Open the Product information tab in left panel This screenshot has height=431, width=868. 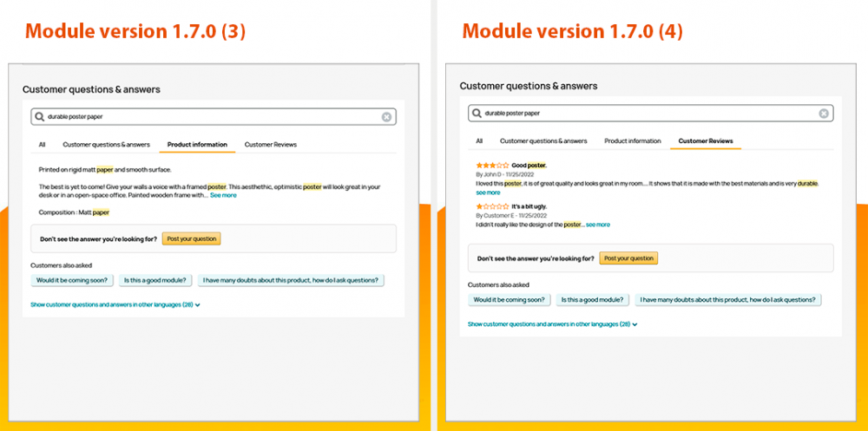197,145
